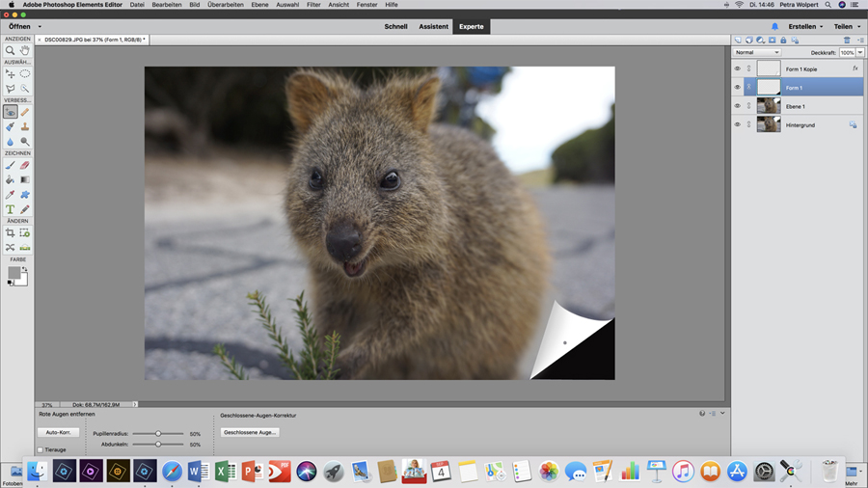The width and height of the screenshot is (868, 488).
Task: Select the Hand tool
Action: pos(25,50)
